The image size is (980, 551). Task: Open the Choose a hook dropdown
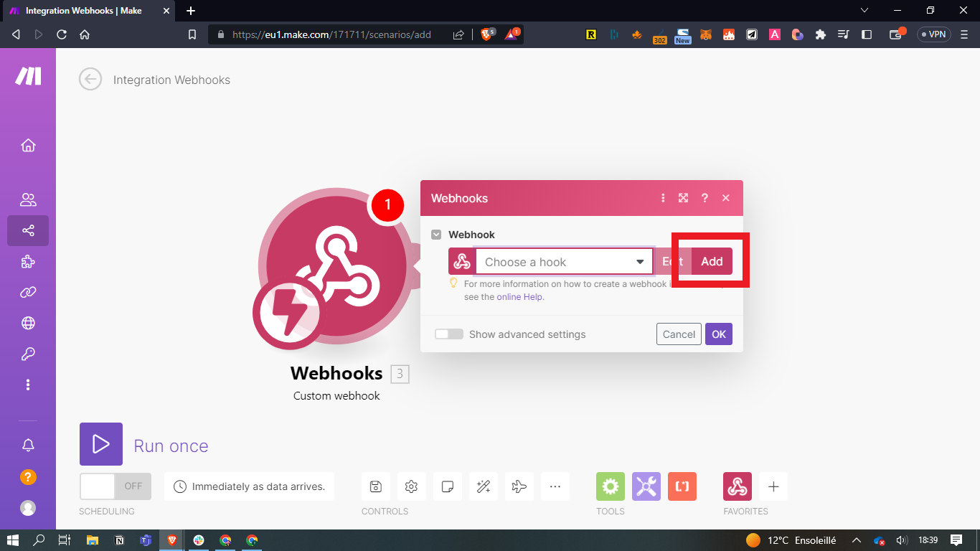click(x=564, y=262)
